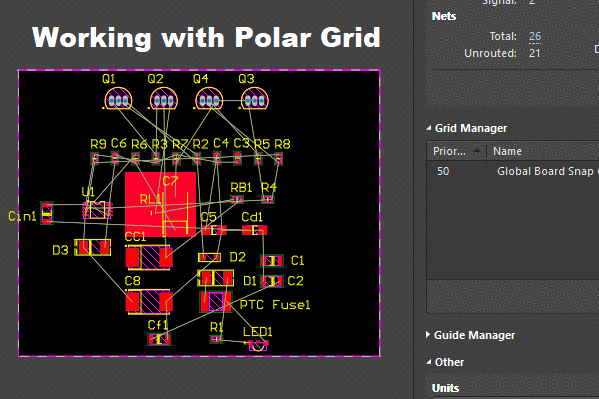
Task: Select resistor R9 footprint
Action: (94, 158)
